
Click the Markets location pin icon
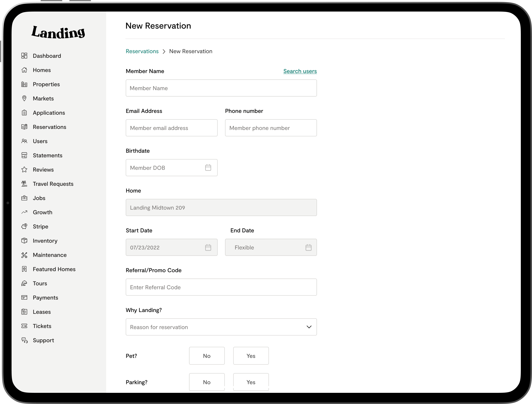coord(24,98)
